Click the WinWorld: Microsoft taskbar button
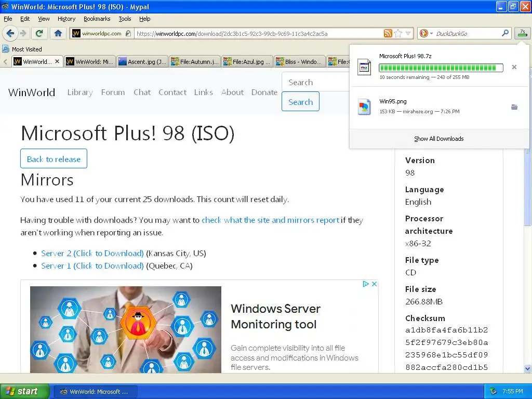Viewport: 532px width, 399px height. click(x=96, y=392)
